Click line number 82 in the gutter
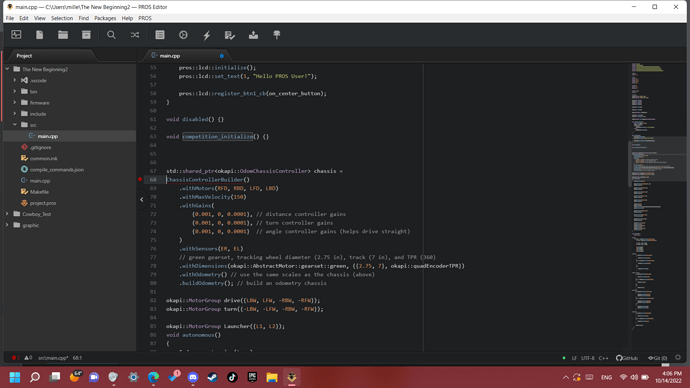This screenshot has width=690, height=388. (153, 300)
